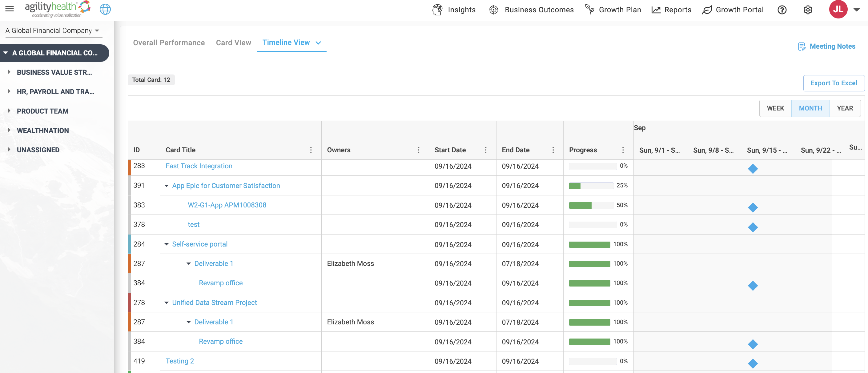868x373 pixels.
Task: Click the Testing 2 milestone diamond
Action: 753,363
